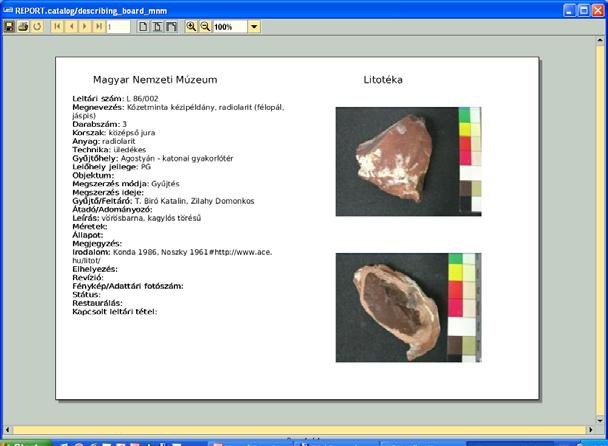Zoom in with the plus magnifier icon
Image resolution: width=608 pixels, height=446 pixels.
click(191, 27)
